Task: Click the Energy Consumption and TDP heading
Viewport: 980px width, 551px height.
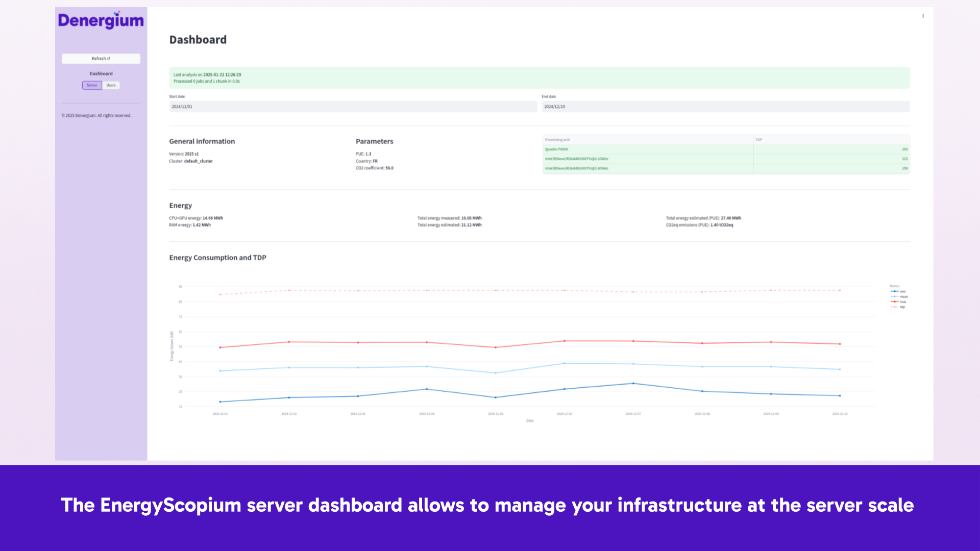Action: pyautogui.click(x=218, y=258)
